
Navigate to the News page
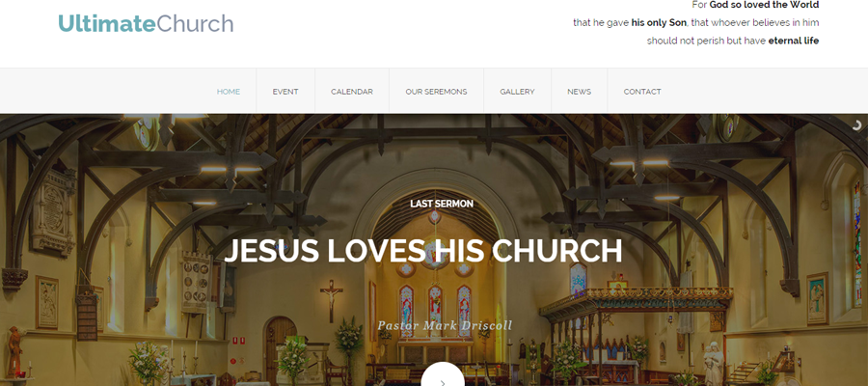click(579, 92)
